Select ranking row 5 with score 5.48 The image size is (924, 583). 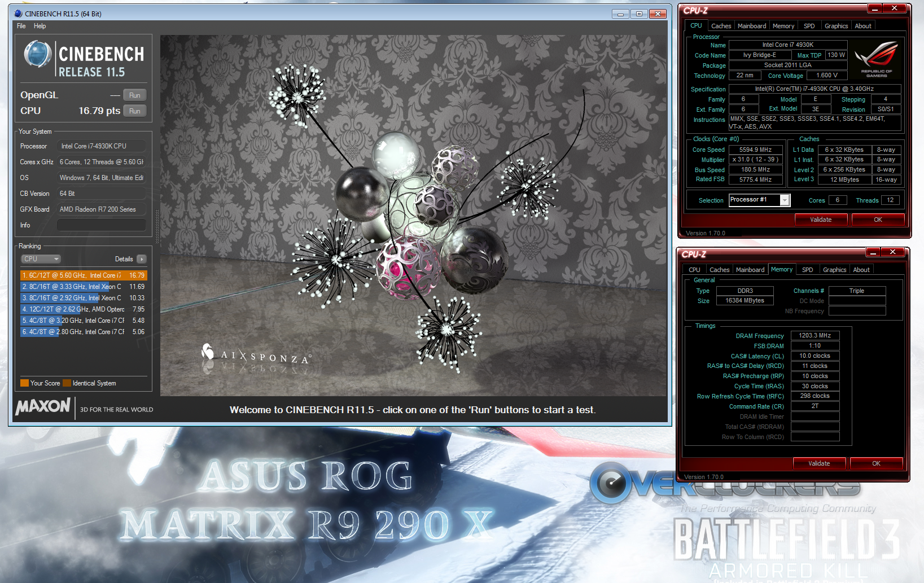84,321
